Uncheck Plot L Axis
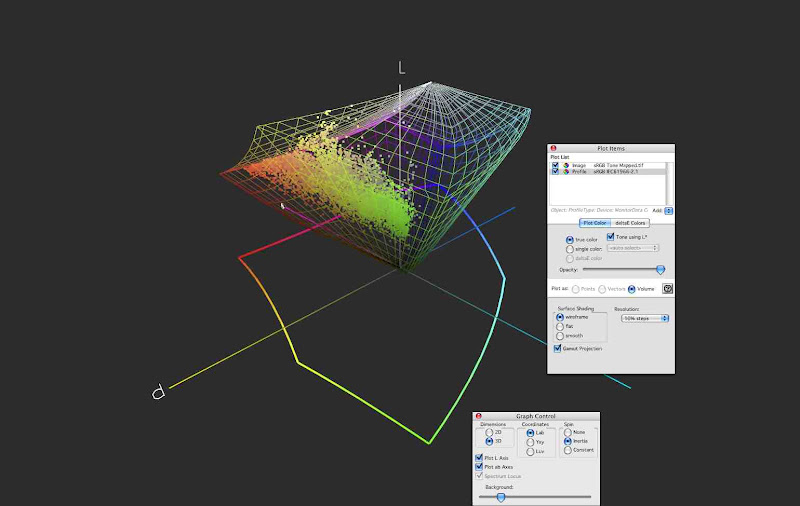This screenshot has width=800, height=506. 479,458
